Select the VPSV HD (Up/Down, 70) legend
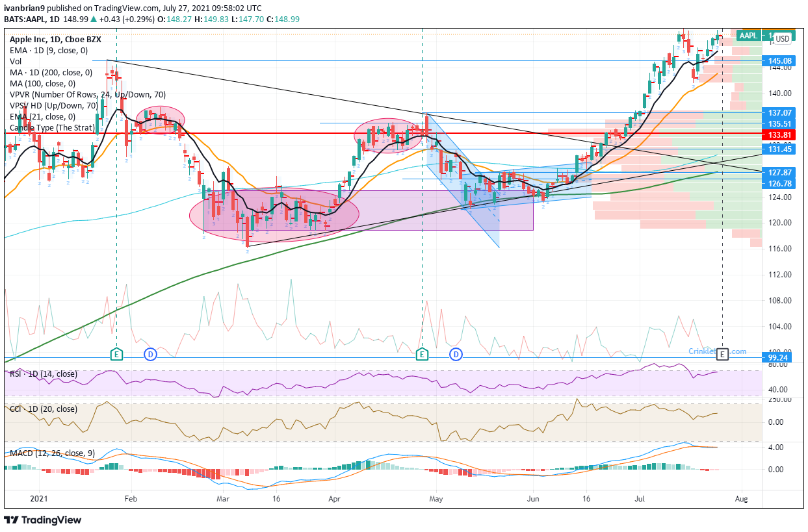This screenshot has width=808, height=532. pyautogui.click(x=54, y=105)
